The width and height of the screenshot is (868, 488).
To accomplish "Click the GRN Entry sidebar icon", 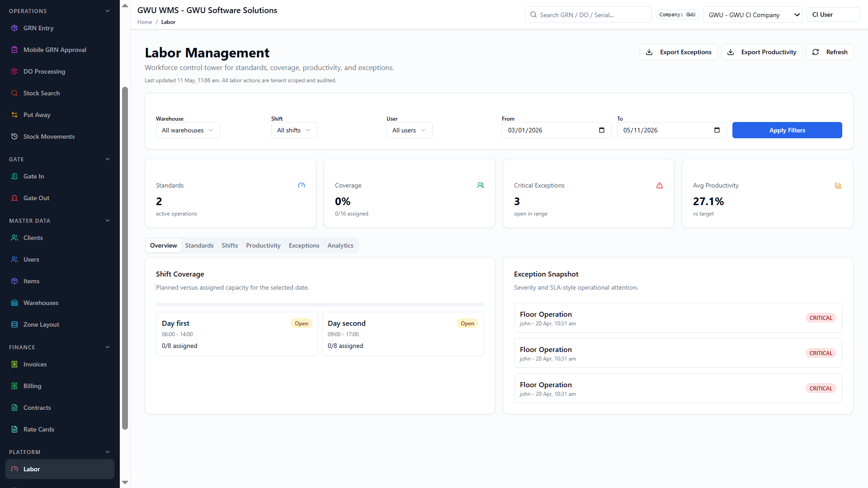I will (x=14, y=28).
